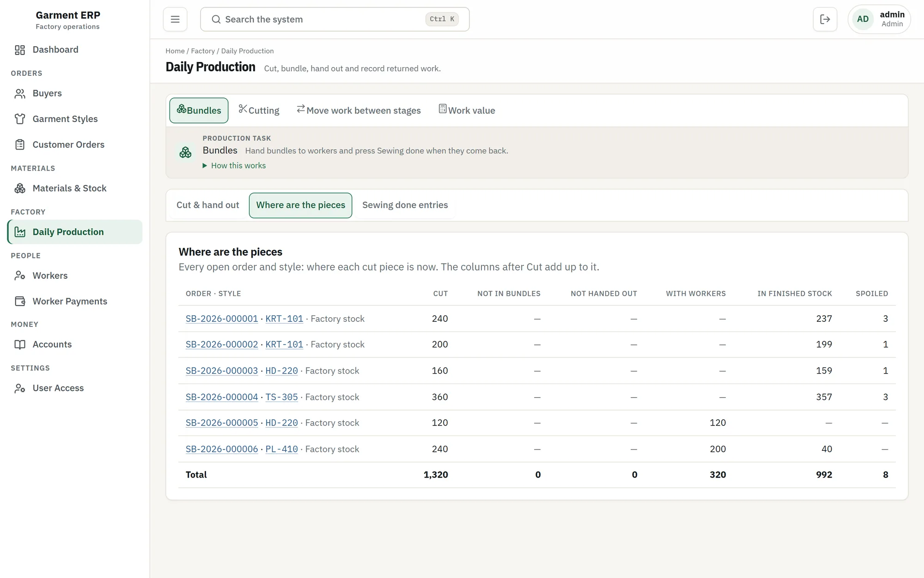The height and width of the screenshot is (578, 924).
Task: Open style PL-410 link
Action: (282, 449)
